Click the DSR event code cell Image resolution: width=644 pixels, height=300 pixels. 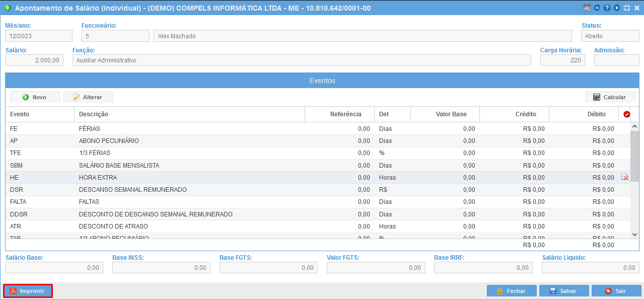pos(40,189)
